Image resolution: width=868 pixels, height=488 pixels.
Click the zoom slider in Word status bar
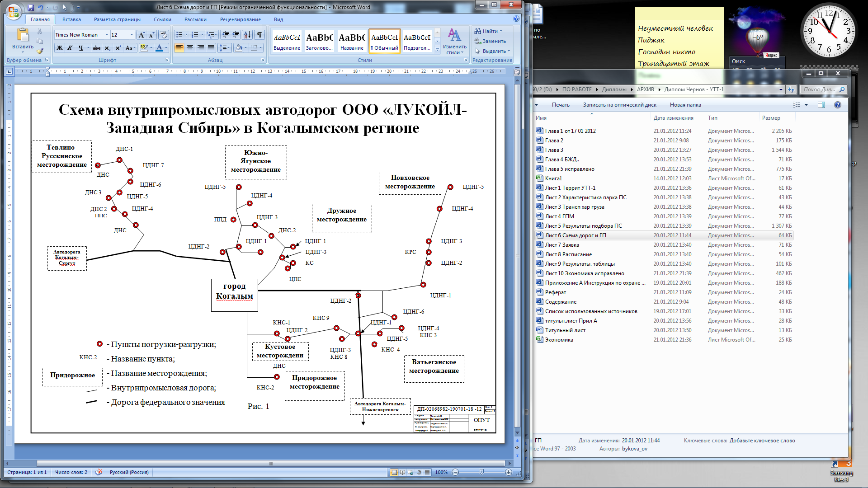point(481,472)
